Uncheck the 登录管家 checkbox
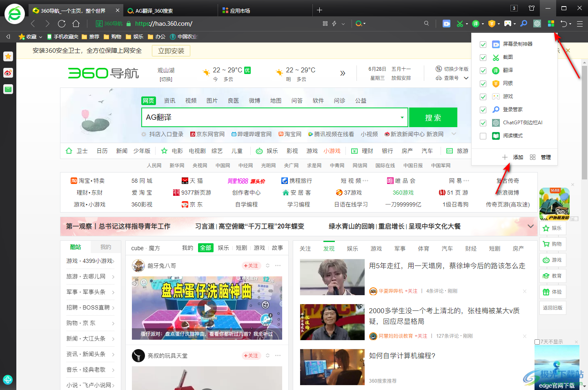This screenshot has width=588, height=390. 483,110
